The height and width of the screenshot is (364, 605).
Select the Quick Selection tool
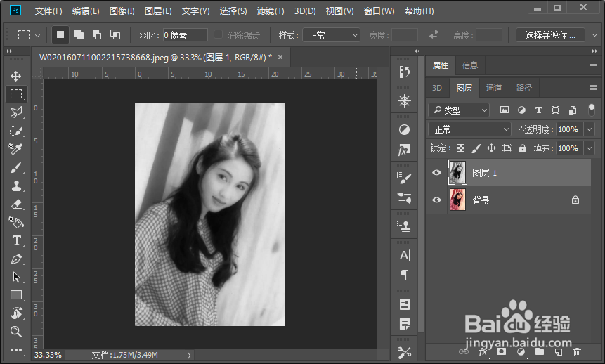click(x=16, y=131)
